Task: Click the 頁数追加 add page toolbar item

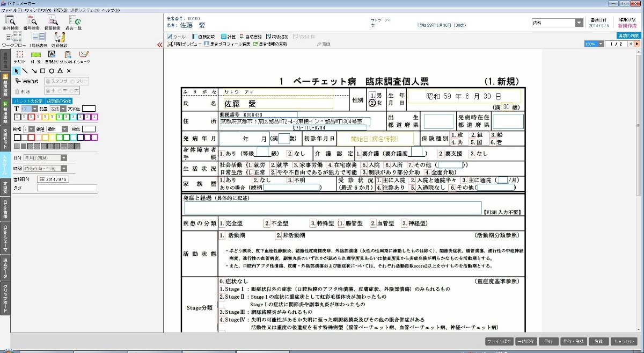Action: coord(277,37)
